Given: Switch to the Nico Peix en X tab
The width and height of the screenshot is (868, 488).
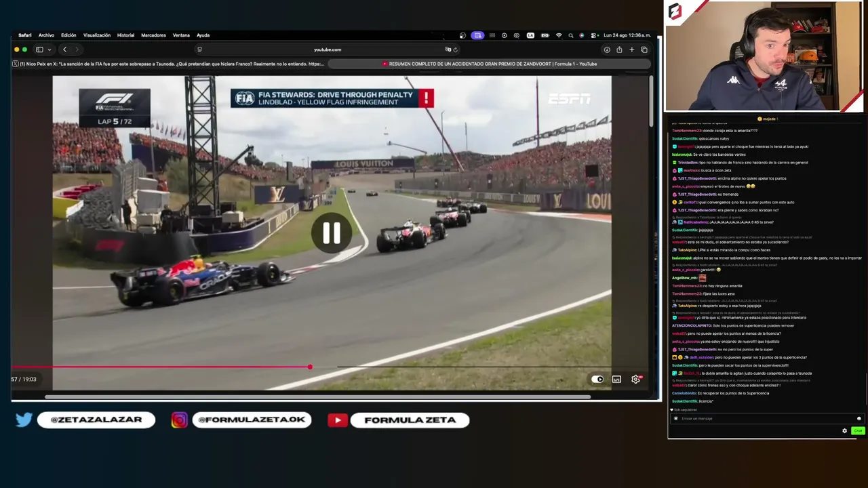Looking at the screenshot, I should point(170,64).
